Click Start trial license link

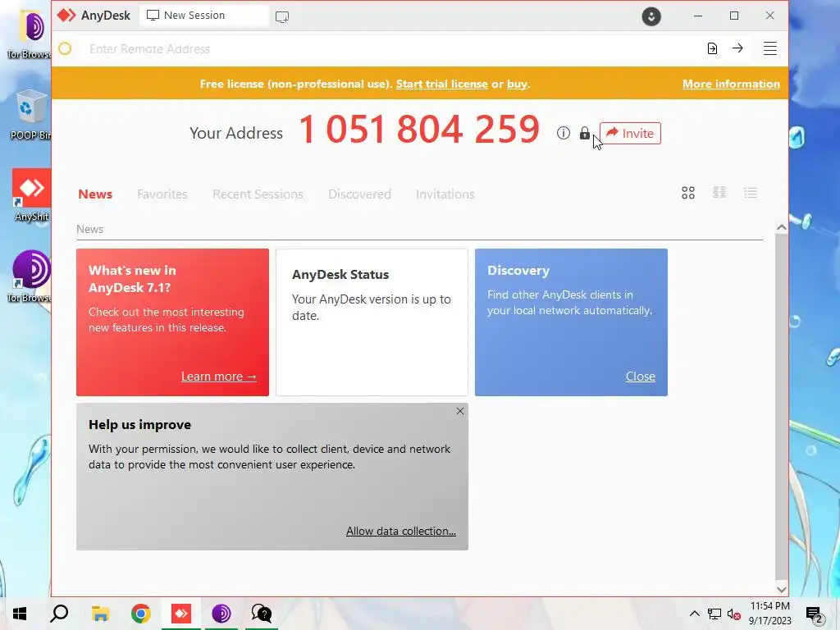(442, 84)
